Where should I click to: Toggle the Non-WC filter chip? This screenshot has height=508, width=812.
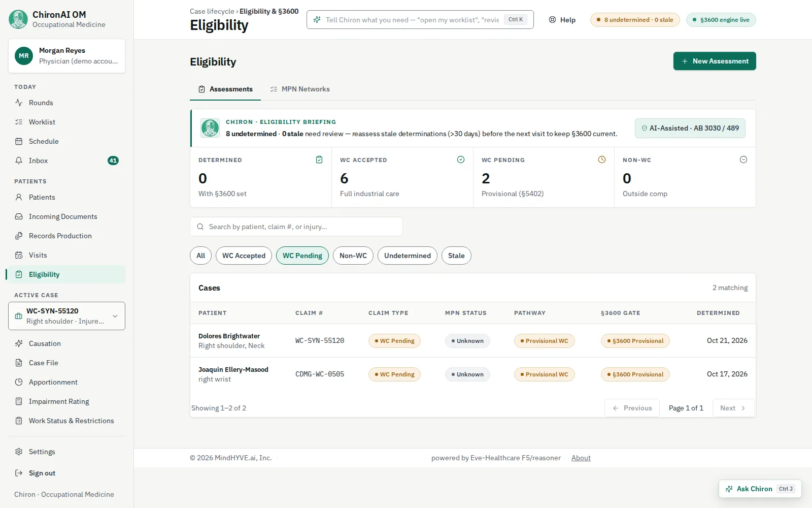point(353,256)
